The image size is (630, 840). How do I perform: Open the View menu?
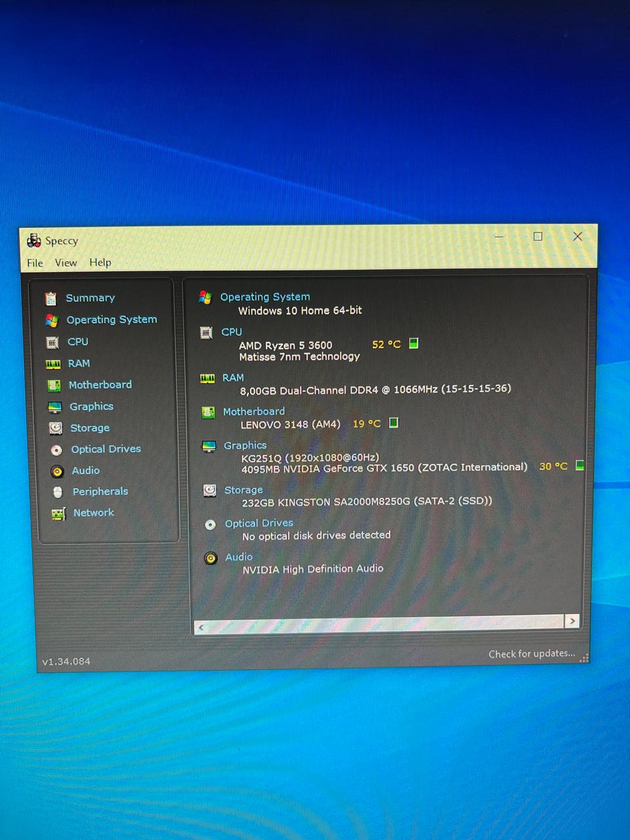[66, 262]
